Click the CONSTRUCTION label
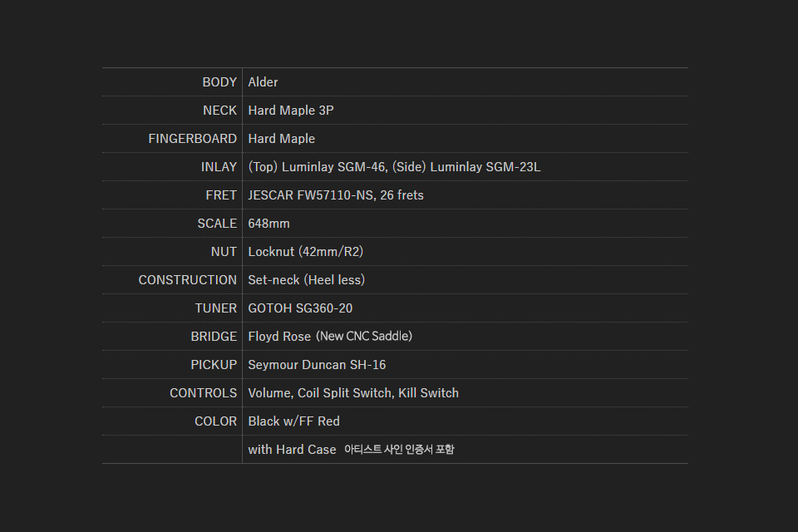The height and width of the screenshot is (532, 798). coord(187,280)
